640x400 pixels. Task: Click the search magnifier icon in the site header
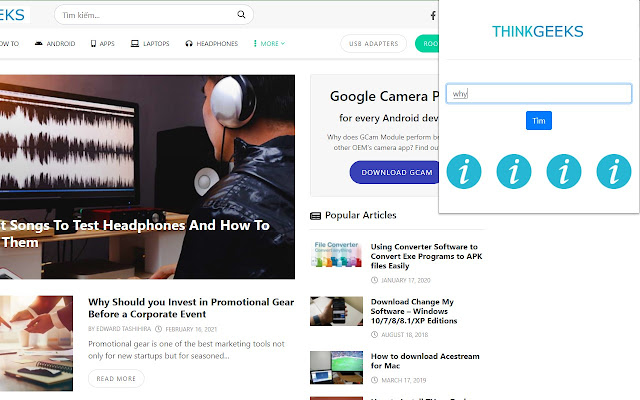(x=241, y=15)
